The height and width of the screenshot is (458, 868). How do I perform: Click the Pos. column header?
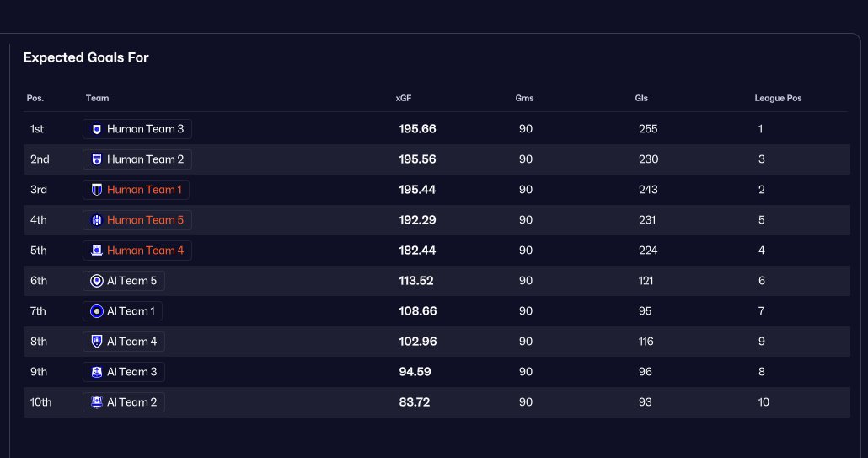click(x=35, y=99)
